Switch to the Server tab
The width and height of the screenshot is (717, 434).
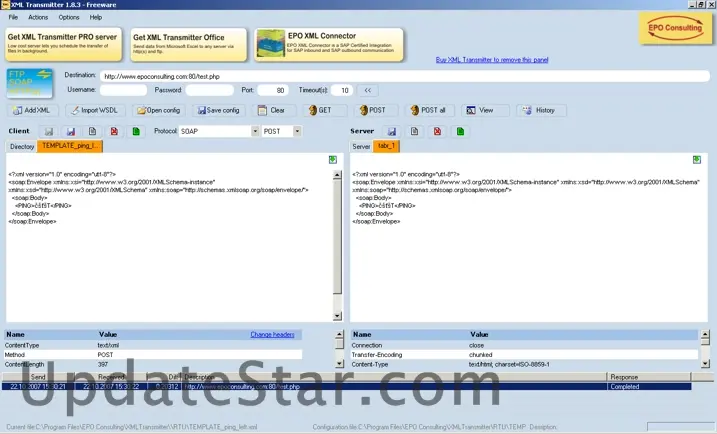tap(361, 147)
